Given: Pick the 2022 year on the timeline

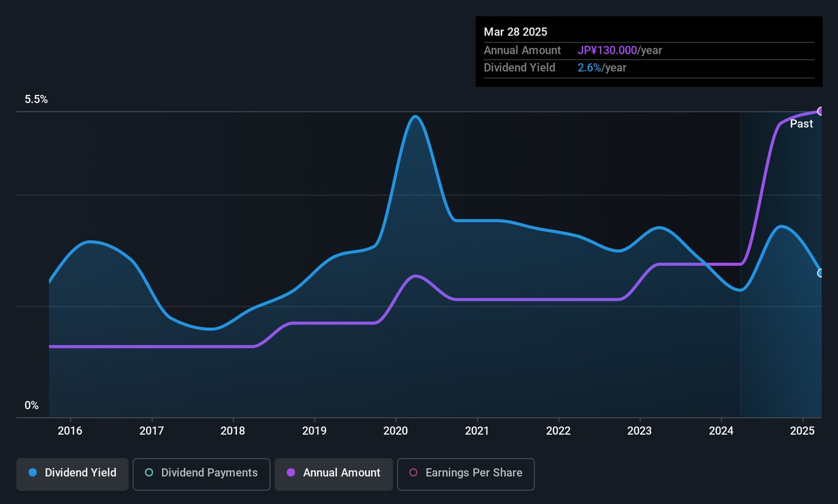Looking at the screenshot, I should pos(558,431).
